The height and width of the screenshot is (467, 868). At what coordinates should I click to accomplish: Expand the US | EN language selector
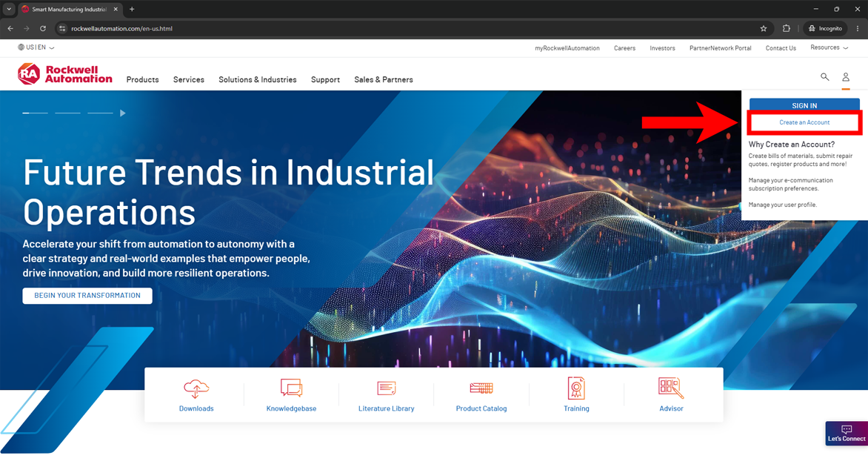pos(36,47)
